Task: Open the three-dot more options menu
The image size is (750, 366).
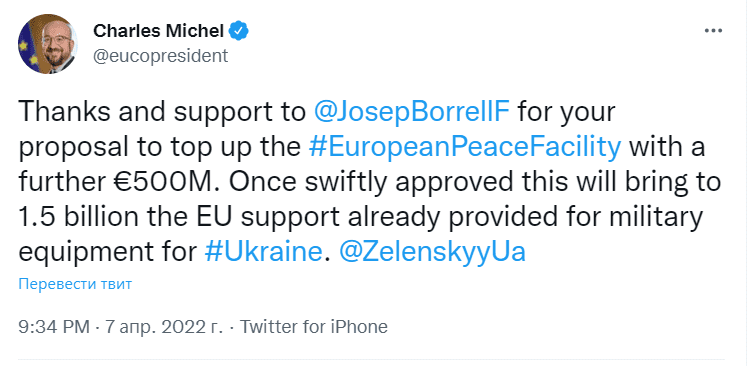Action: 713,31
